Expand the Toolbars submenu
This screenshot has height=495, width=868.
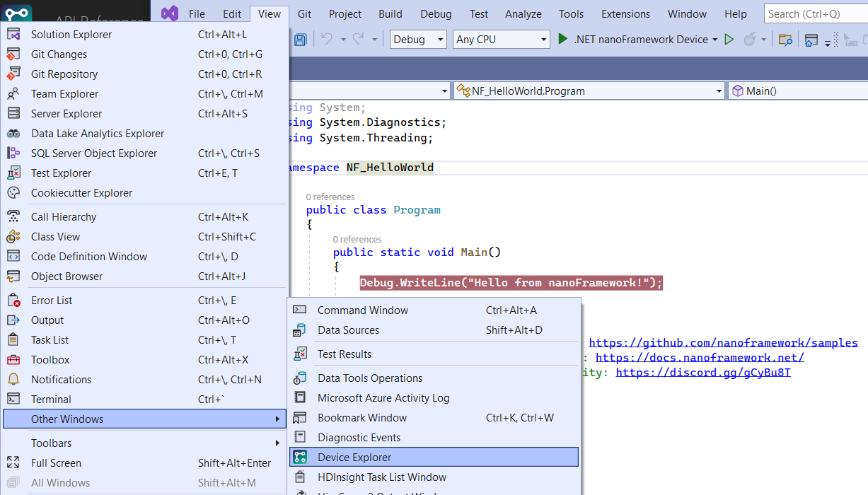pyautogui.click(x=51, y=443)
